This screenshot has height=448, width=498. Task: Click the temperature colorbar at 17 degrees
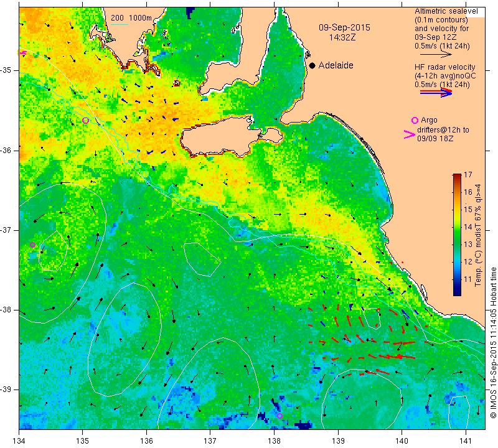pos(457,175)
